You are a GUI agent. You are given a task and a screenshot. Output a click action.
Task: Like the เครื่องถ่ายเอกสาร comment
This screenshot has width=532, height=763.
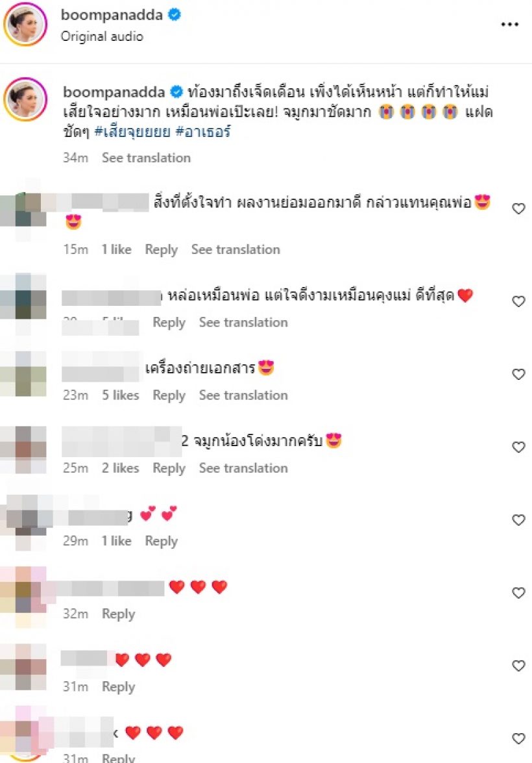tap(518, 374)
